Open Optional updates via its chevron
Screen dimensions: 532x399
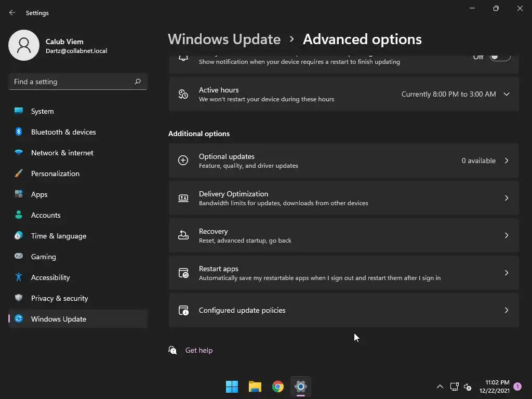point(507,161)
